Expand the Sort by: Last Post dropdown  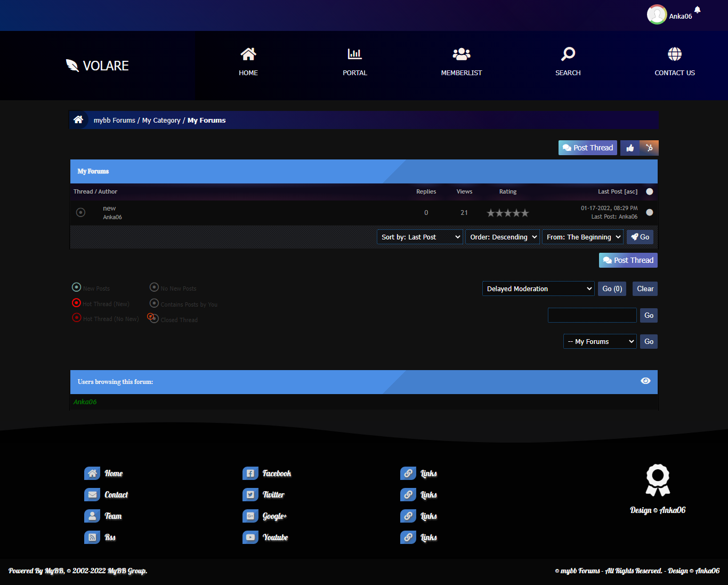click(420, 237)
